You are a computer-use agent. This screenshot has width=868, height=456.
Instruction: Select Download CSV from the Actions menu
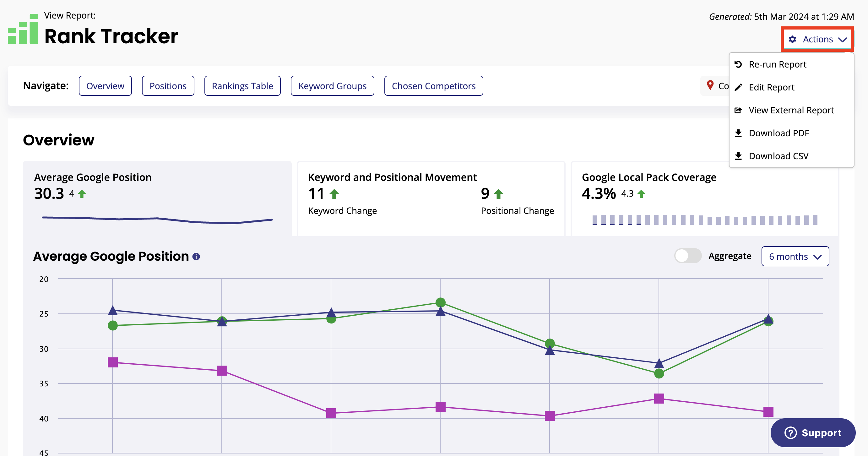778,156
